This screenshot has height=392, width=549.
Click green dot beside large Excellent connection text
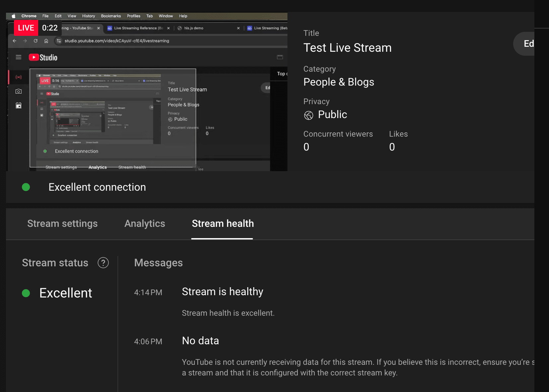pos(26,187)
